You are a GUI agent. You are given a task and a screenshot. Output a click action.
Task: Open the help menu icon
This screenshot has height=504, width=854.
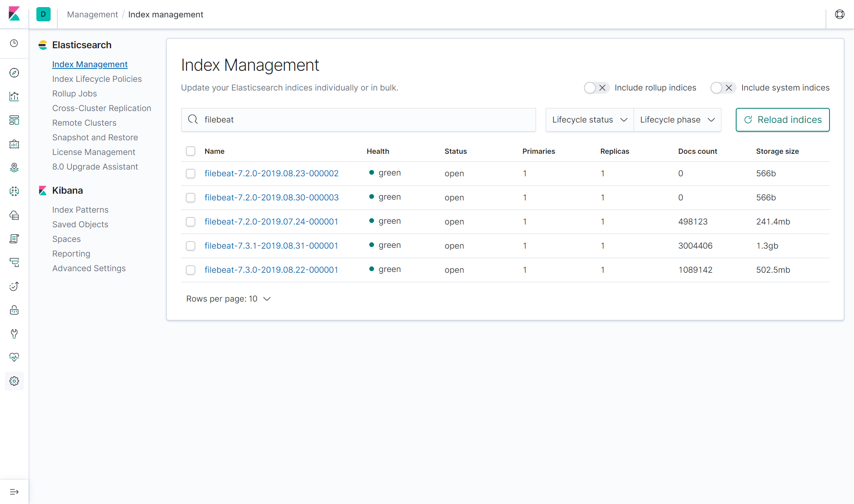tap(840, 14)
